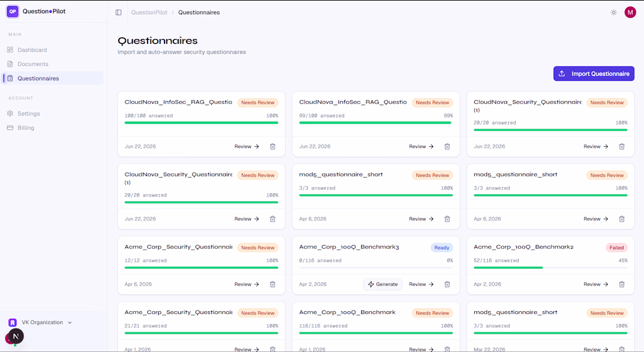
Task: Click the Import Questionnaire button
Action: 594,74
